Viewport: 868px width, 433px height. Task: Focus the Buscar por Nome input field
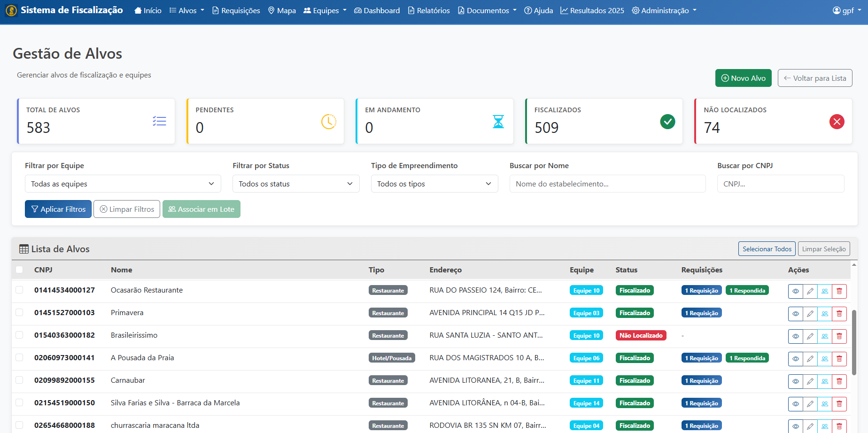(607, 184)
